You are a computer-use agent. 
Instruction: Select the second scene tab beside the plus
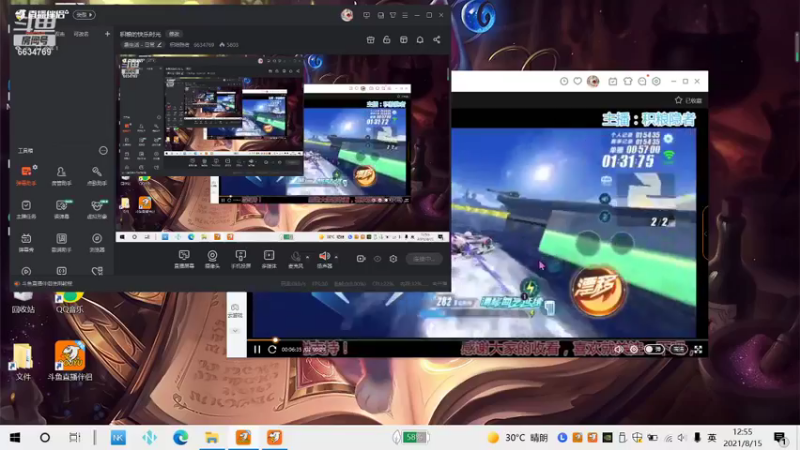(81, 34)
